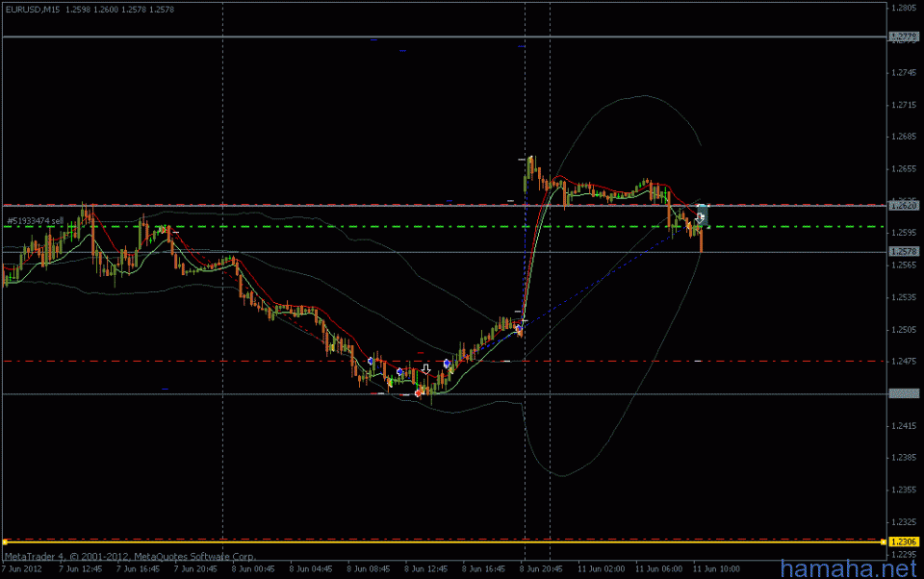The image size is (924, 579).
Task: Click the grey 1.2620 price tag
Action: (903, 206)
